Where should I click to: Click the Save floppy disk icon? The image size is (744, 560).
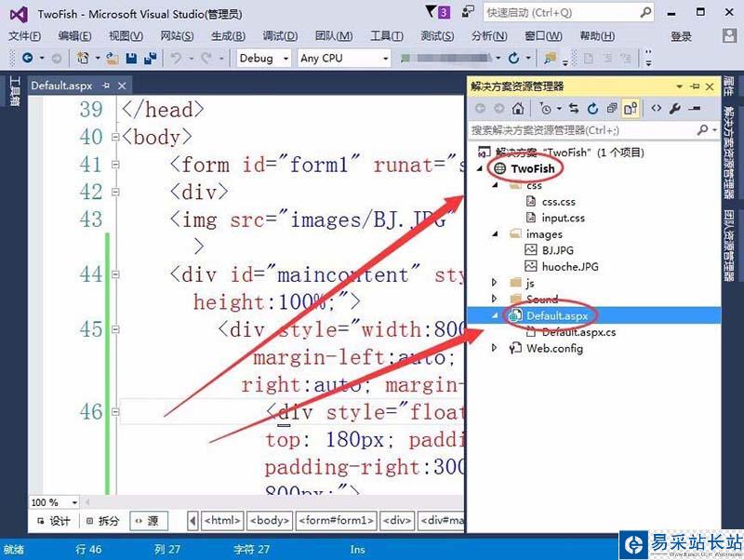131,58
